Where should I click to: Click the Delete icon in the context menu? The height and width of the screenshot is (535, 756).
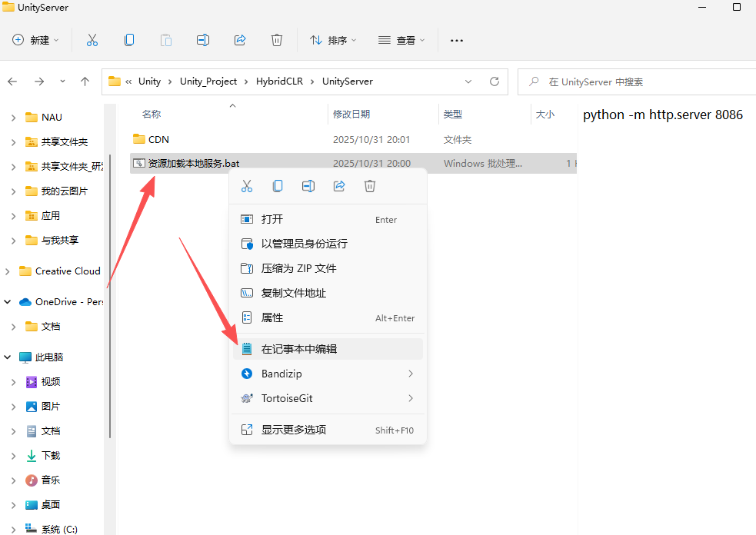point(370,186)
